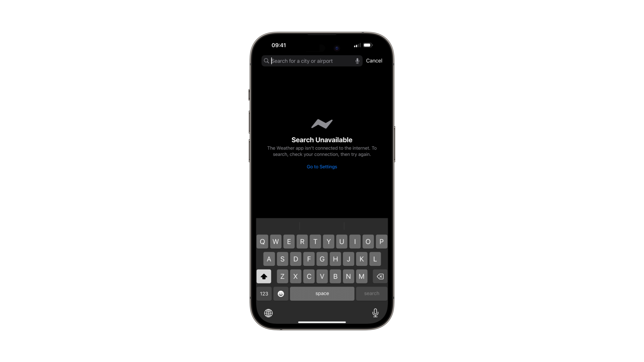Tap the search return key

372,294
